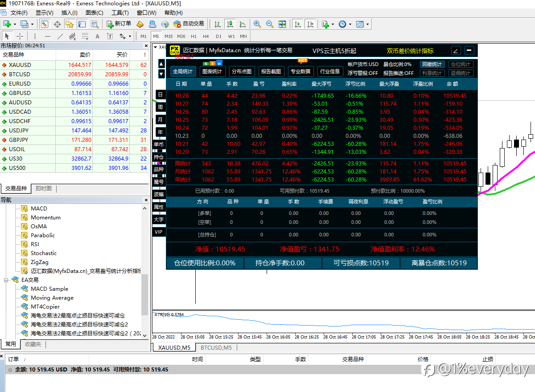Viewport: 535px width, 392px height.
Task: Toggle the Data Window crosshair icon
Action: click(x=57, y=24)
